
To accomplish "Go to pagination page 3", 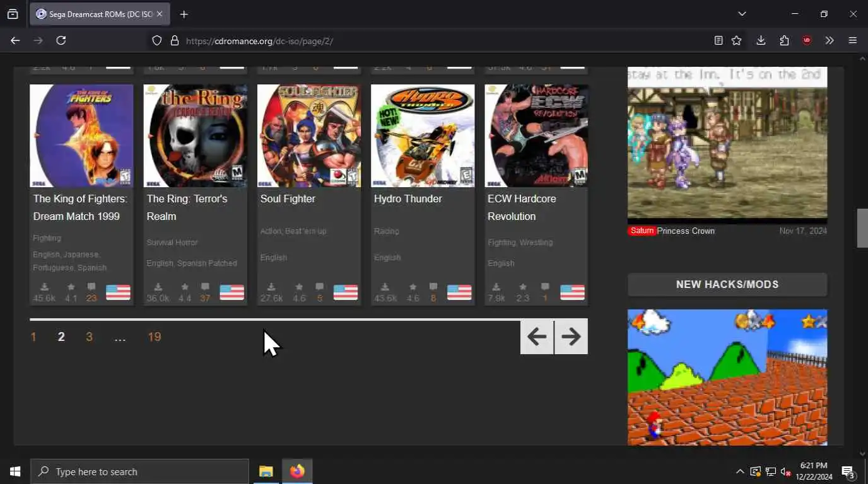I will coord(89,337).
